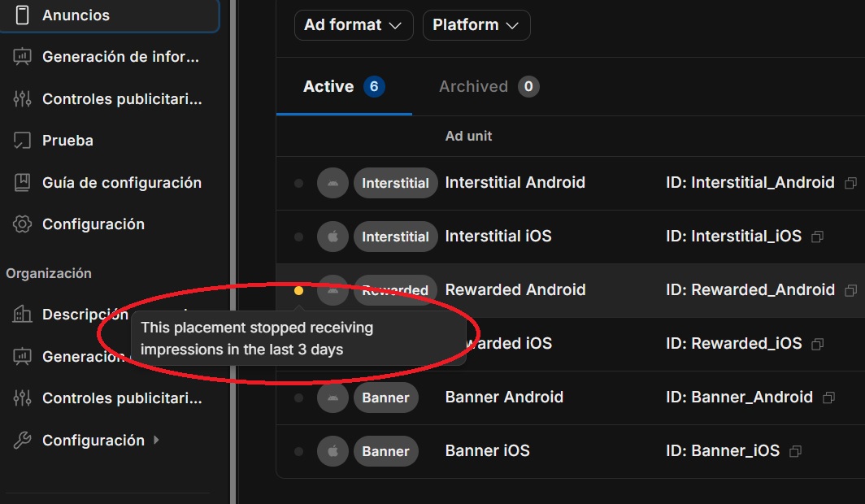865x504 pixels.
Task: Open Generación de informes from the sidebar icon
Action: pyautogui.click(x=20, y=56)
